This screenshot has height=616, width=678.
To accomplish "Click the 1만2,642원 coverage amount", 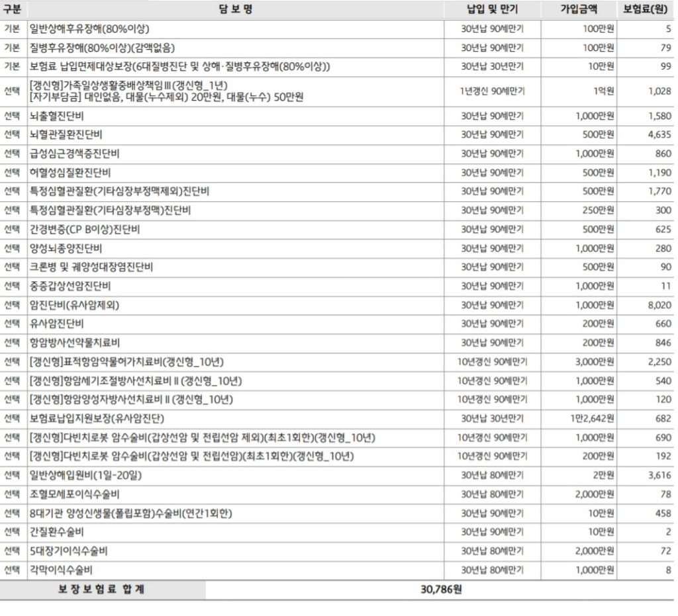I will click(592, 419).
